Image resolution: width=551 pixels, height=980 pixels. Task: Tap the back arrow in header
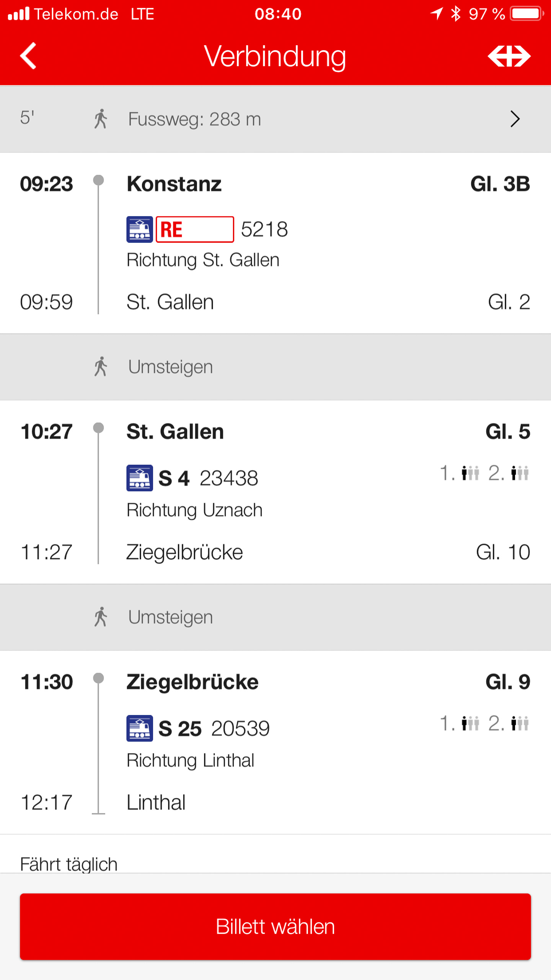(x=29, y=56)
